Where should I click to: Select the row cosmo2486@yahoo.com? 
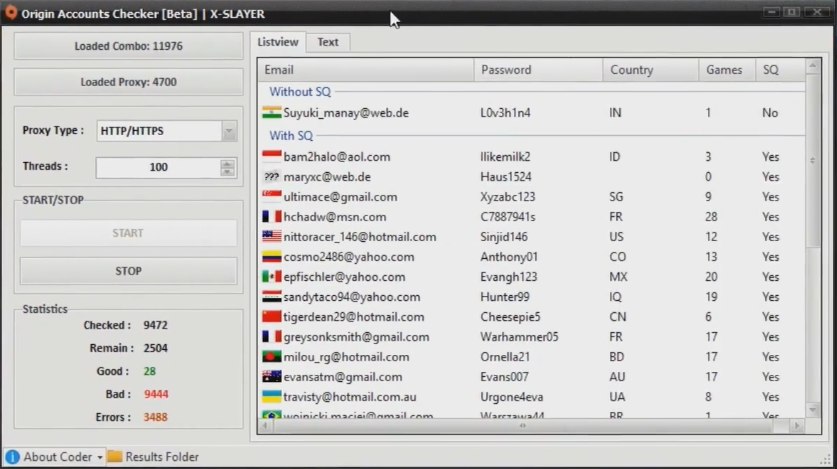click(532, 257)
